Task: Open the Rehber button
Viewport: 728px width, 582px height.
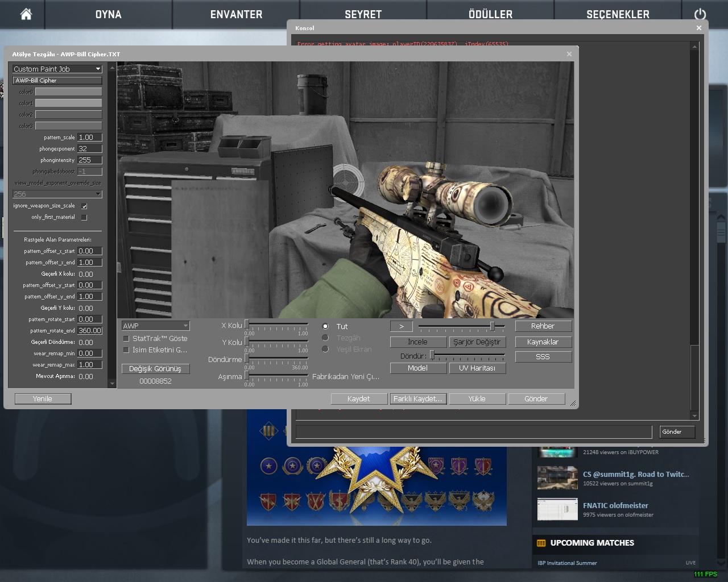Action: click(543, 326)
